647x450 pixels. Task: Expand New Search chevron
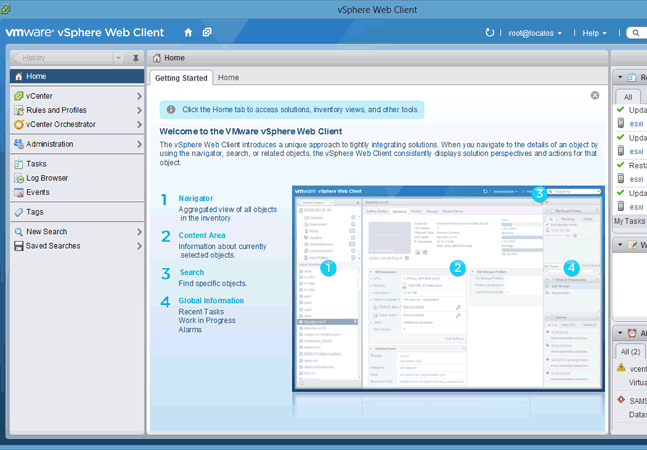(x=139, y=232)
